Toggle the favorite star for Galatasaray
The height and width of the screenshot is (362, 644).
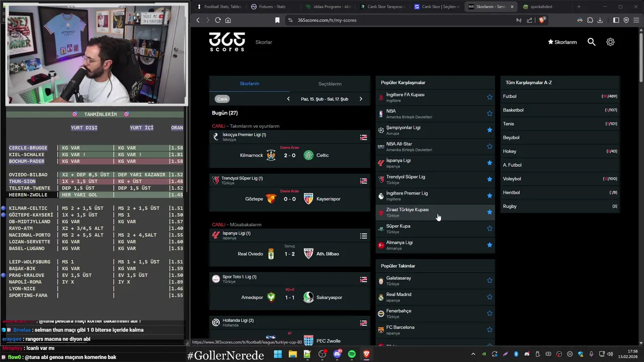tap(490, 281)
